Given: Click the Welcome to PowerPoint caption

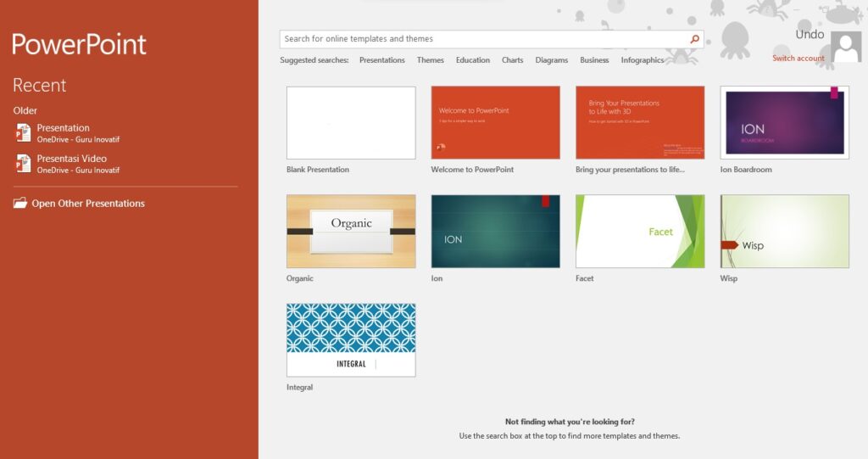Looking at the screenshot, I should [x=472, y=170].
